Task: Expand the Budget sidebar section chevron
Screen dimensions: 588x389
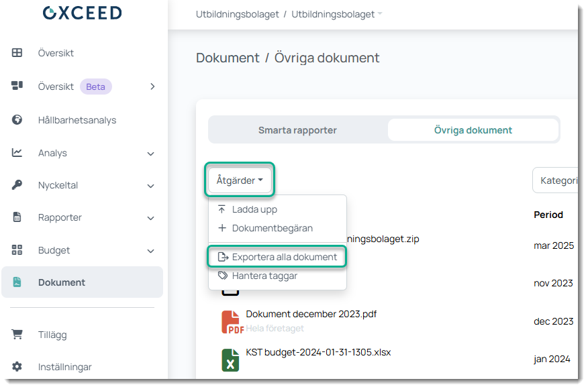Action: [x=151, y=251]
